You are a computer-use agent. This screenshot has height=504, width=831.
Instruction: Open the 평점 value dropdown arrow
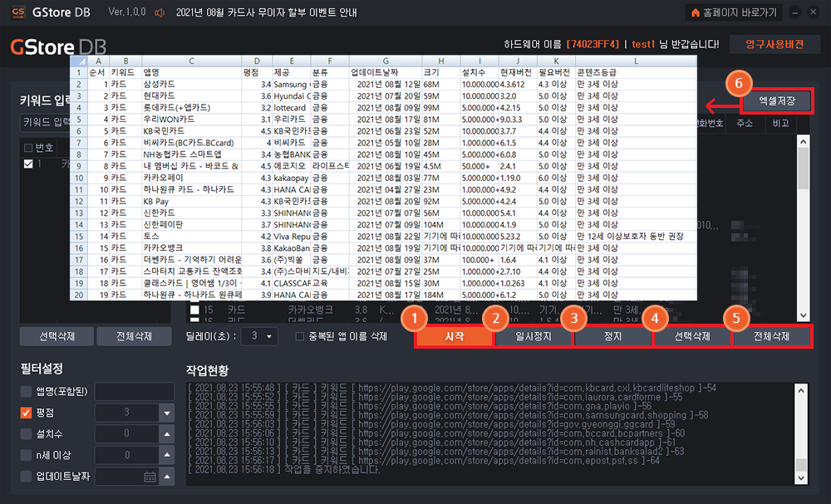pos(167,413)
